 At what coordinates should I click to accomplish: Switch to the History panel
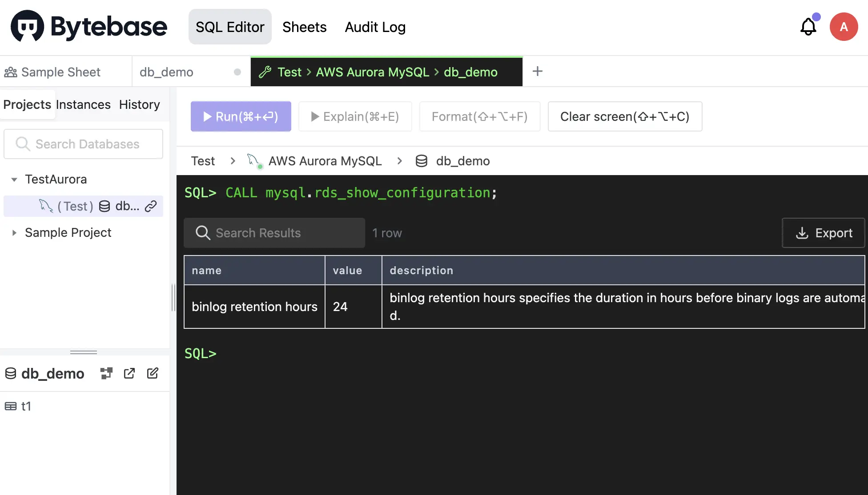(x=139, y=104)
